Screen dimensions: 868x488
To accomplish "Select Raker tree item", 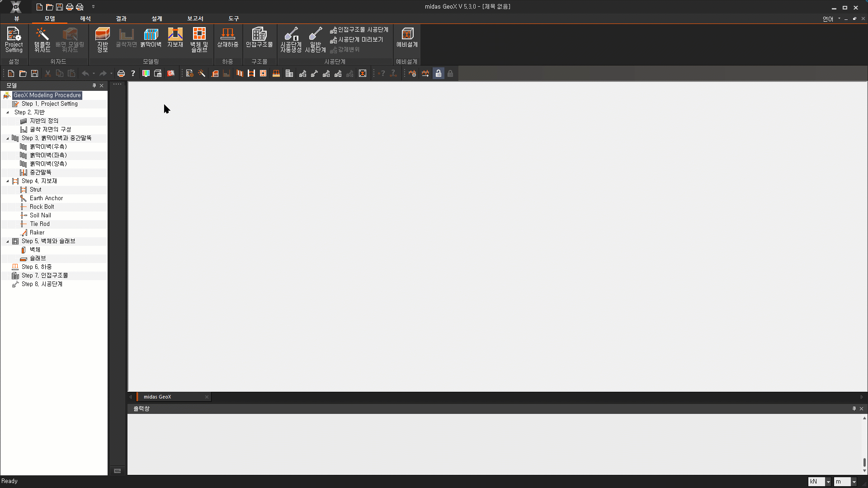I will click(x=37, y=233).
